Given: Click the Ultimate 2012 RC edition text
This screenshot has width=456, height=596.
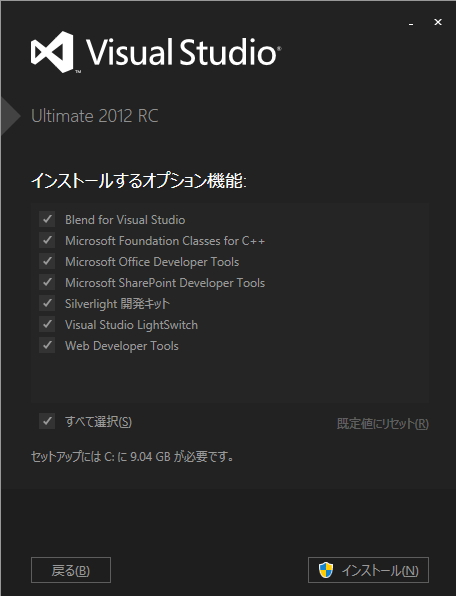Looking at the screenshot, I should coord(95,116).
